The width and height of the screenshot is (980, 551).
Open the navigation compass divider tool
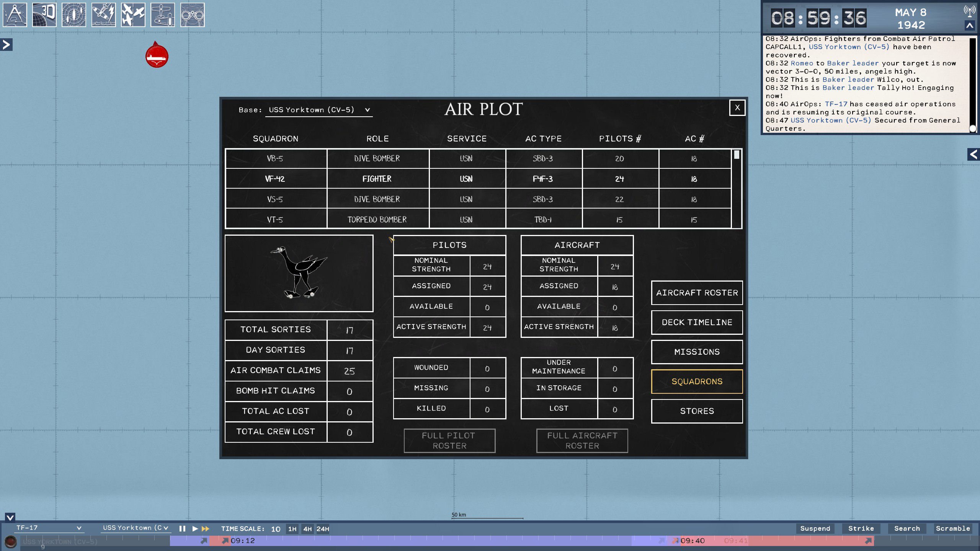coord(15,15)
